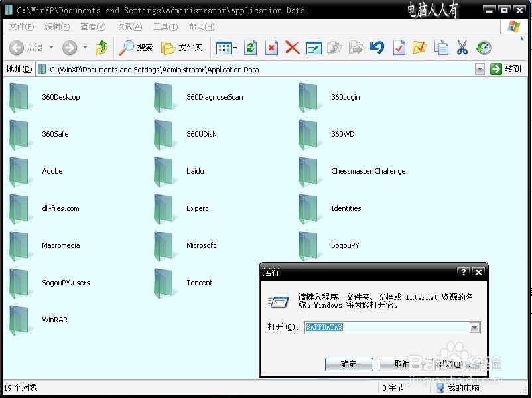Expand the toolbar overflow chevron

[x=522, y=39]
